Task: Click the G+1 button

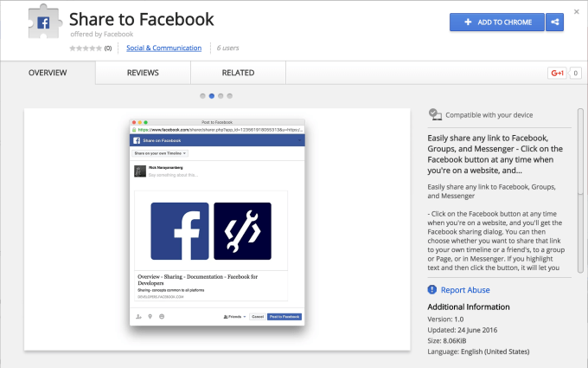Action: [557, 73]
